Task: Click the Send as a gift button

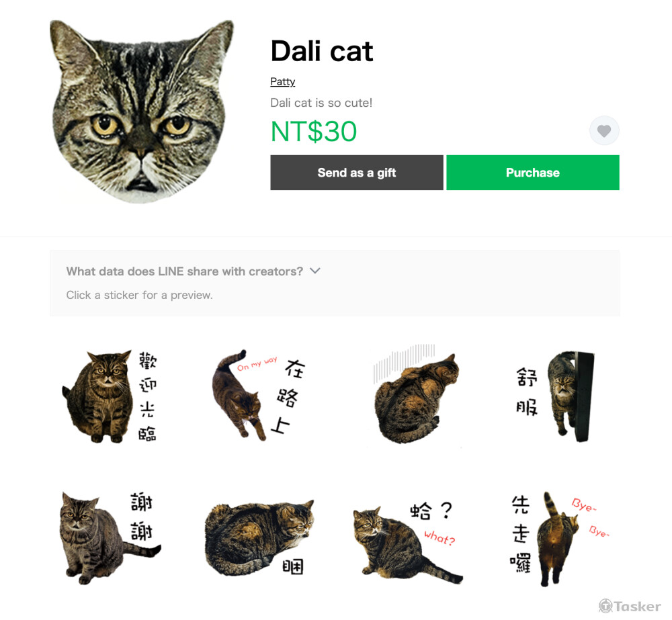Action: [x=357, y=172]
